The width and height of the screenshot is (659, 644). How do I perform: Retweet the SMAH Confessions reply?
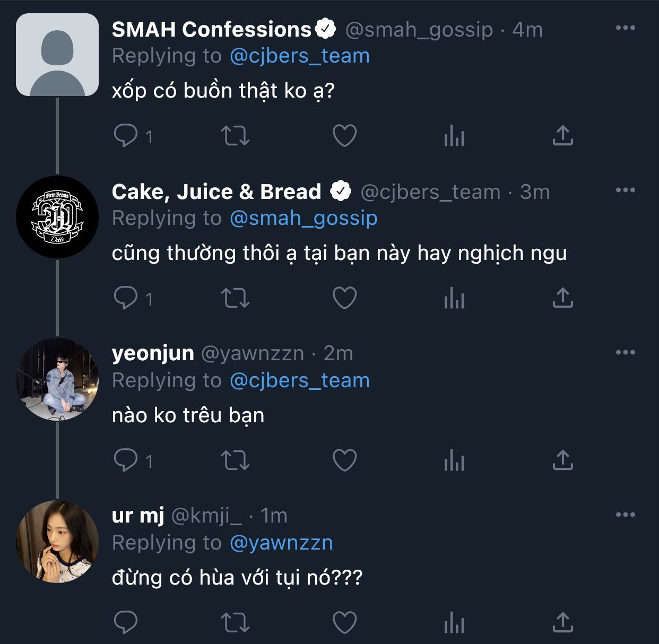tap(235, 136)
